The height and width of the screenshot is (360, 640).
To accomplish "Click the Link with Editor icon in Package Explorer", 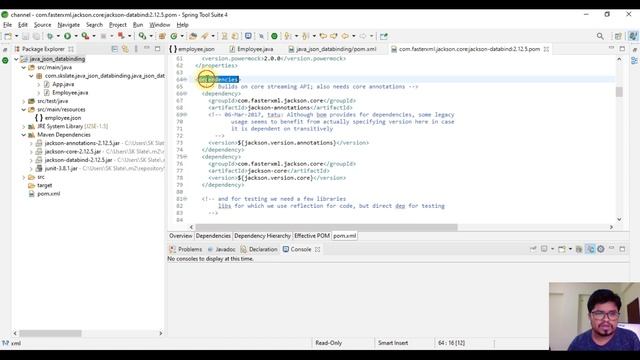I will pos(125,49).
